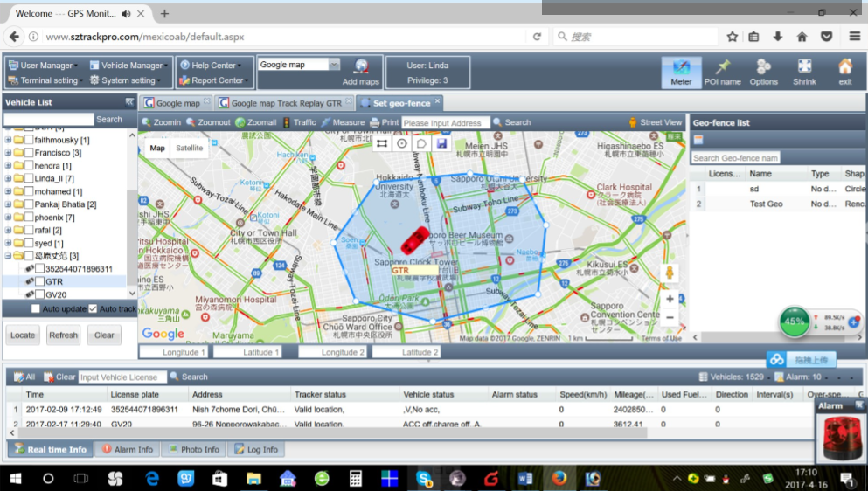
Task: Enable the Auto update checkbox
Action: 36,309
